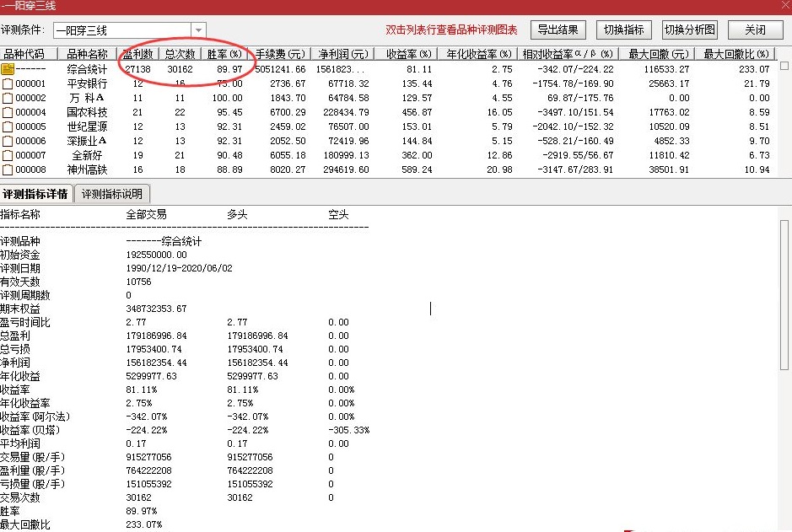Click the 期末权益 value 348732353.67

pyautogui.click(x=157, y=309)
